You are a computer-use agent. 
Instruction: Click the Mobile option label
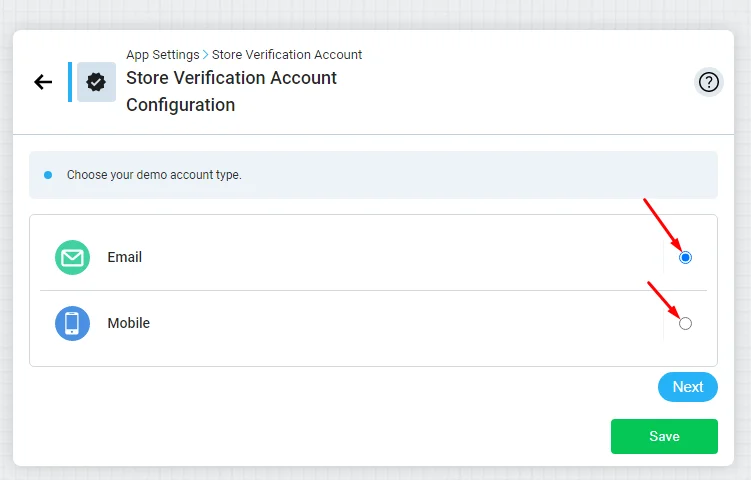click(x=128, y=323)
